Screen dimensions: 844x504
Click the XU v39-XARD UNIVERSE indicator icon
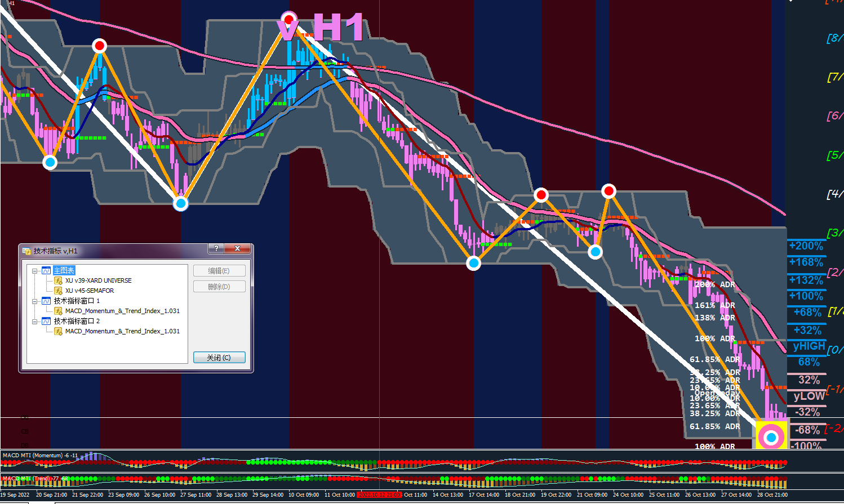pos(58,280)
